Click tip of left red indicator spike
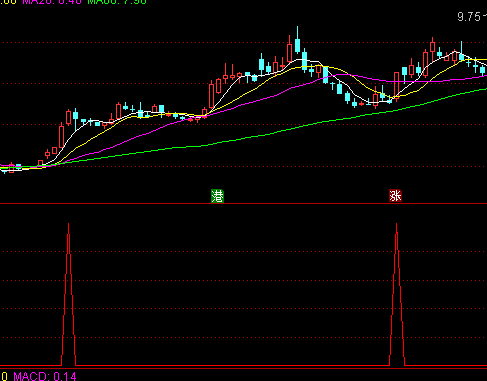Image resolution: width=487 pixels, height=381 pixels. pos(68,224)
